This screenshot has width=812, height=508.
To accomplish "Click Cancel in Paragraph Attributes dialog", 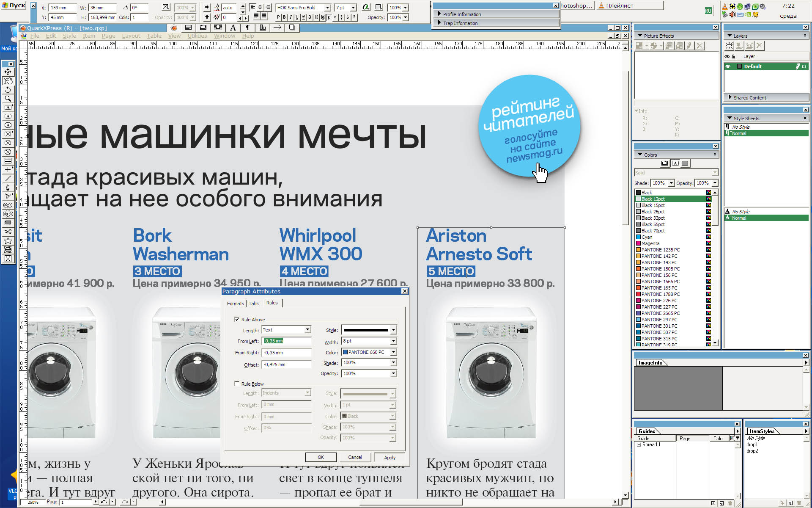I will tap(355, 457).
